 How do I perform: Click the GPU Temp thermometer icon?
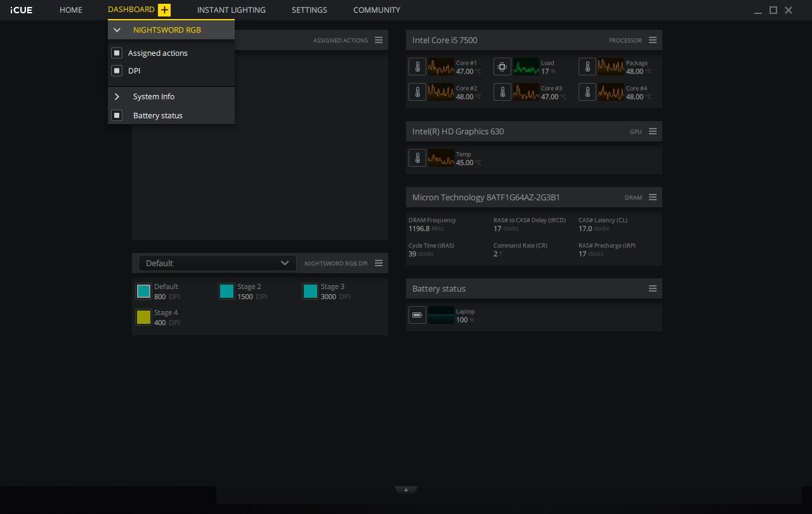[x=417, y=158]
